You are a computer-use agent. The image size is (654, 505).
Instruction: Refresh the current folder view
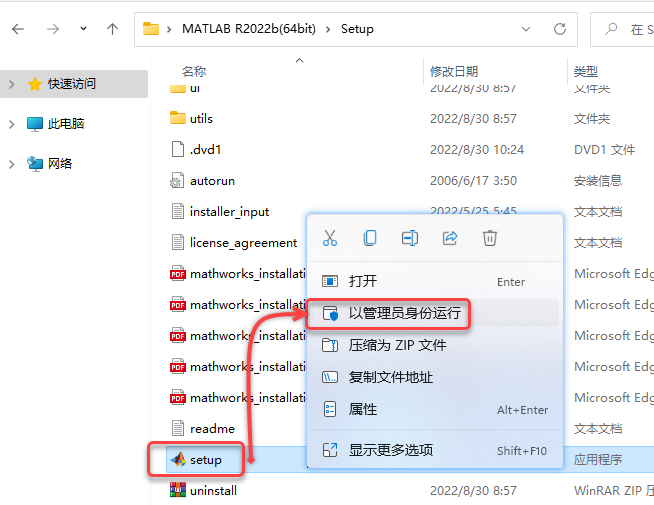tap(560, 29)
